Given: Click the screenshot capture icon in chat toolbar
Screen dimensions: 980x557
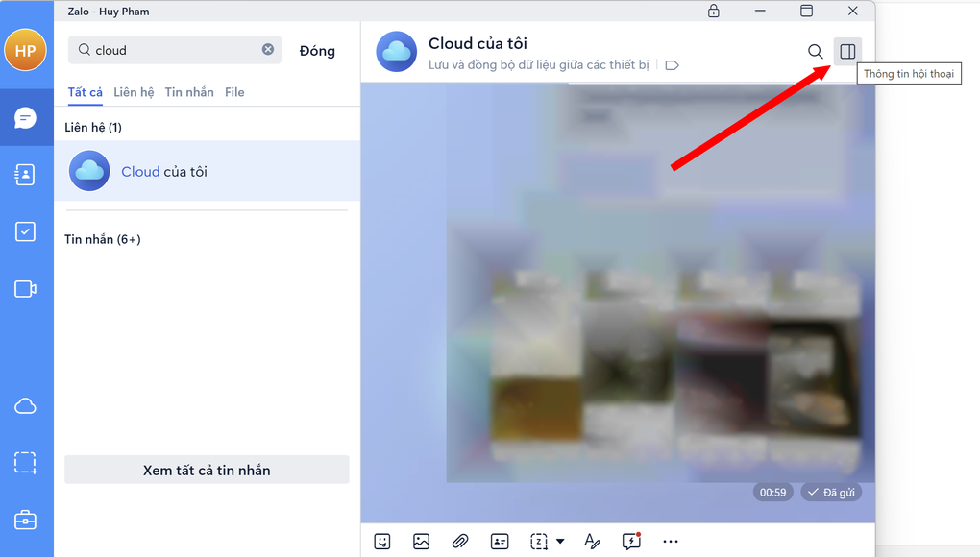Looking at the screenshot, I should pos(539,542).
